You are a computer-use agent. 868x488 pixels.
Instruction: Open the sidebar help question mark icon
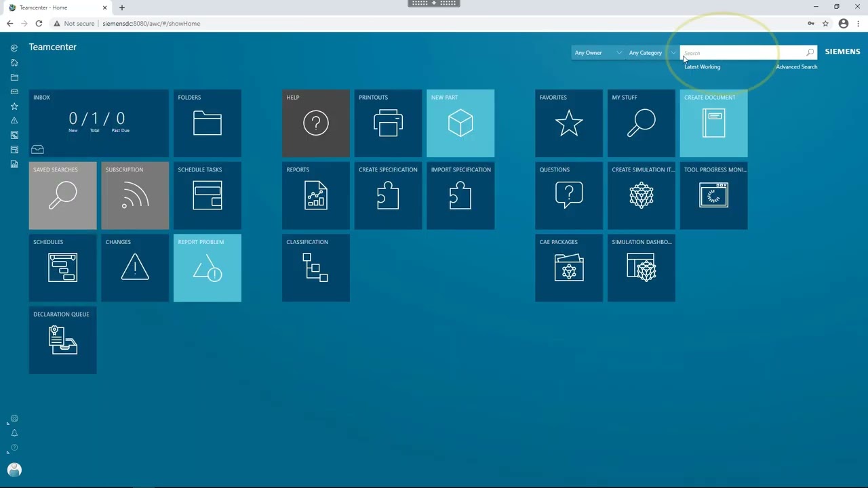tap(14, 448)
